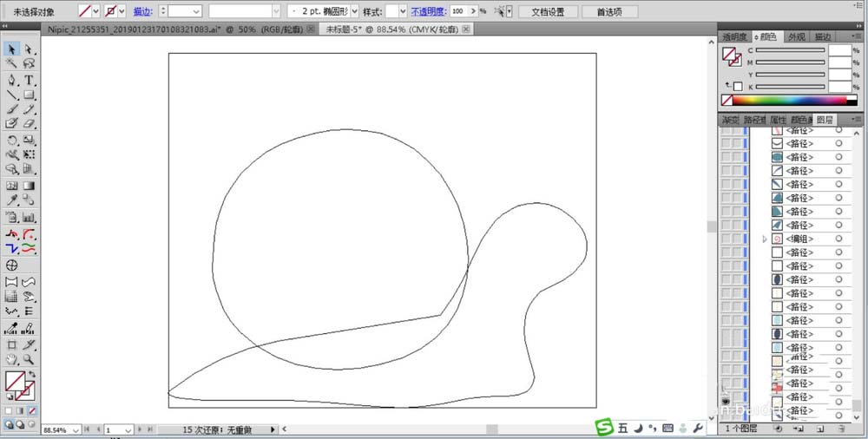This screenshot has height=439, width=868.
Task: Click the delete layer trash icon
Action: tap(841, 429)
